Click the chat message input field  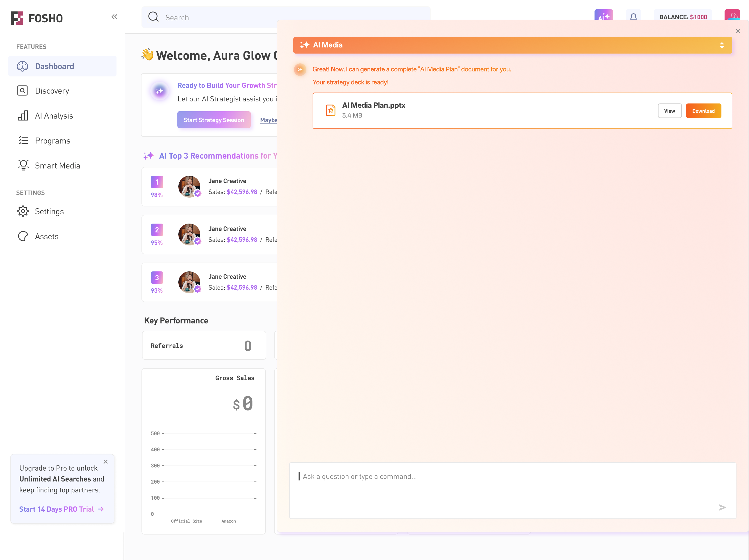click(513, 491)
